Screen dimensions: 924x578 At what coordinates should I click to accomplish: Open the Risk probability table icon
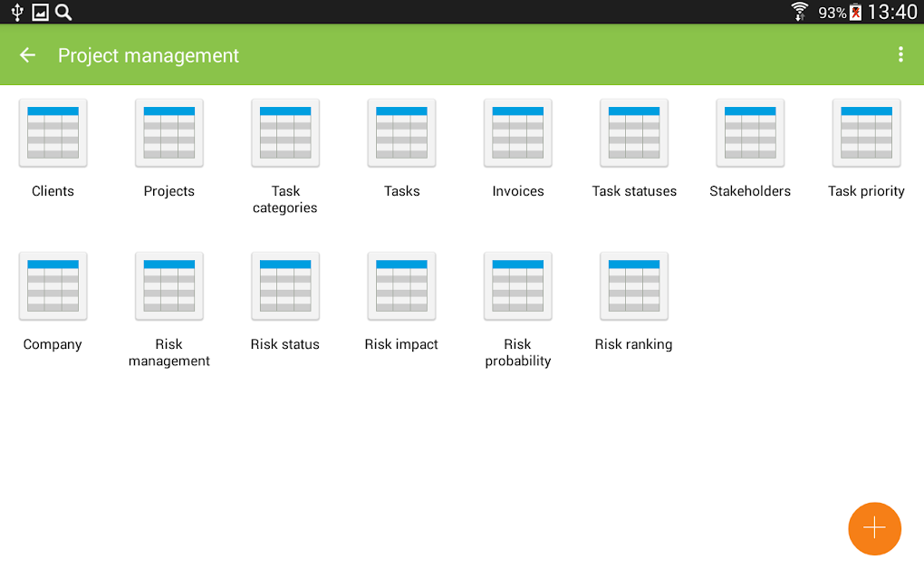click(x=518, y=286)
